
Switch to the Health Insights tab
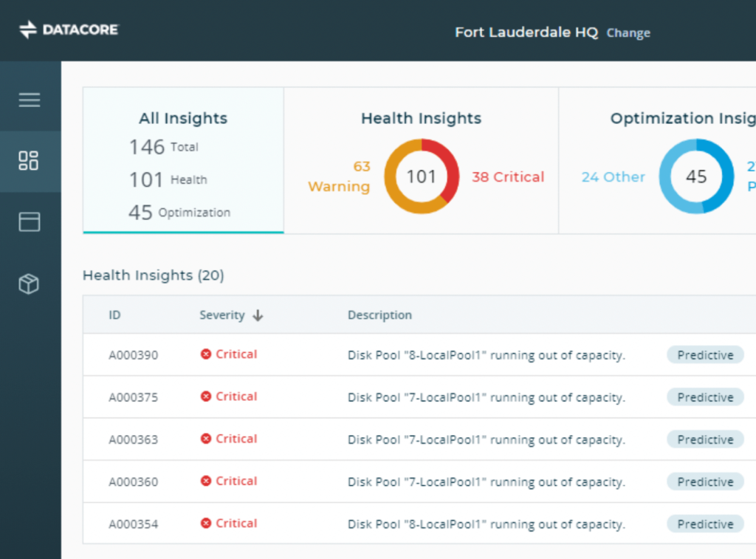tap(421, 118)
